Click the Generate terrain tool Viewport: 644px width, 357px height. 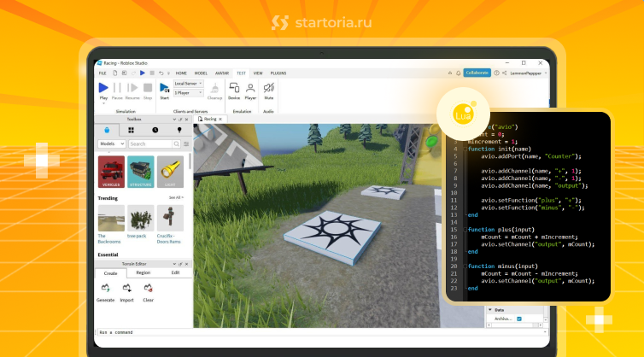[105, 292]
